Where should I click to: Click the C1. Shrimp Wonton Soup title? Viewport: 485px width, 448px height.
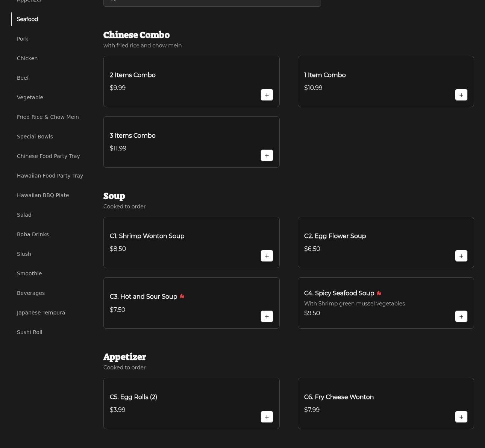pyautogui.click(x=147, y=236)
